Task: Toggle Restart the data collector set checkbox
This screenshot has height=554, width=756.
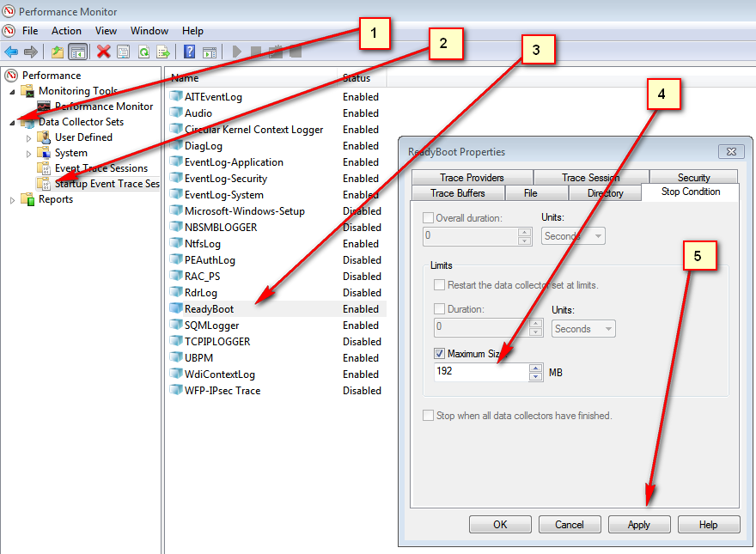Action: [x=439, y=285]
